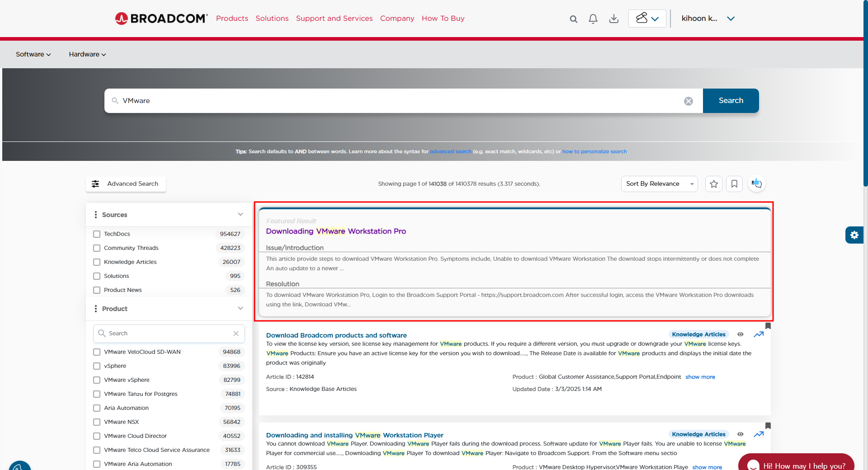868x470 pixels.
Task: Click the thumbs-up feedback icon
Action: 756,183
